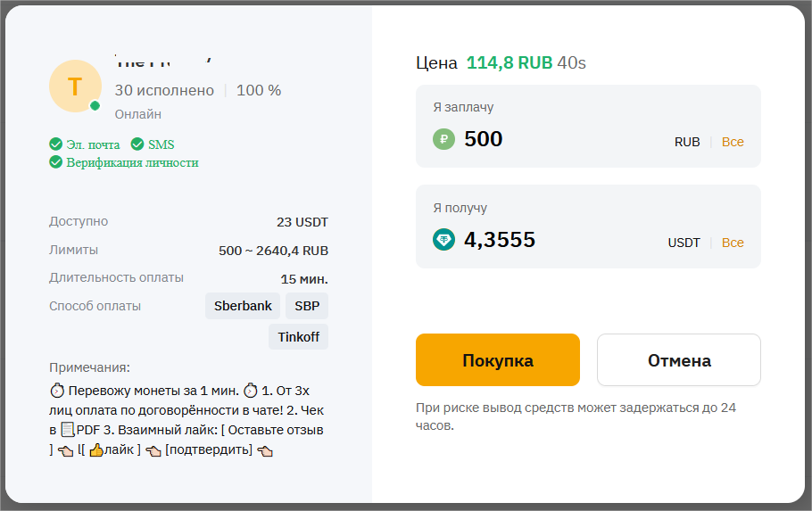Choose the SBP payment method tag
The width and height of the screenshot is (812, 511).
[x=307, y=306]
